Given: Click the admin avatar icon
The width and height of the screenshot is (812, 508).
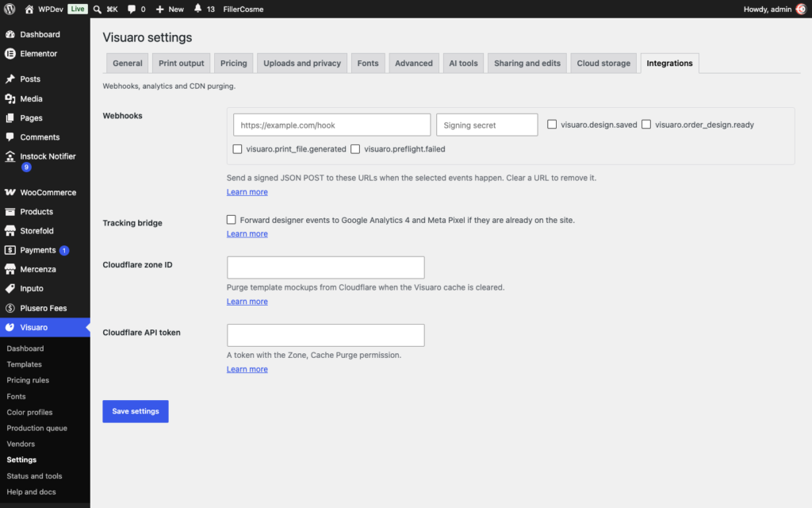Looking at the screenshot, I should (801, 10).
